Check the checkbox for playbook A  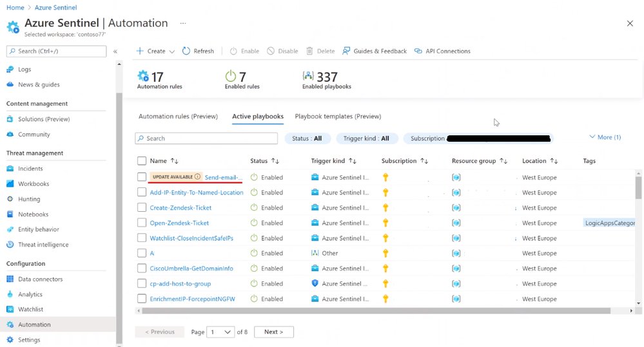pos(142,253)
